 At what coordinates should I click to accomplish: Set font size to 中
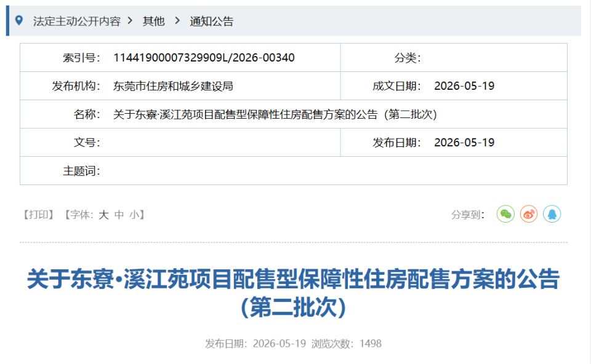pyautogui.click(x=119, y=215)
